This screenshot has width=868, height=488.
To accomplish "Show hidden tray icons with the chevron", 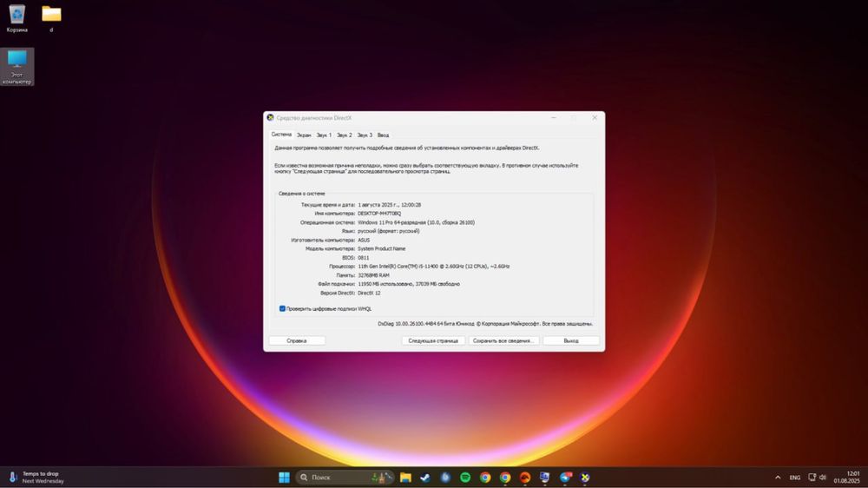I will (778, 478).
